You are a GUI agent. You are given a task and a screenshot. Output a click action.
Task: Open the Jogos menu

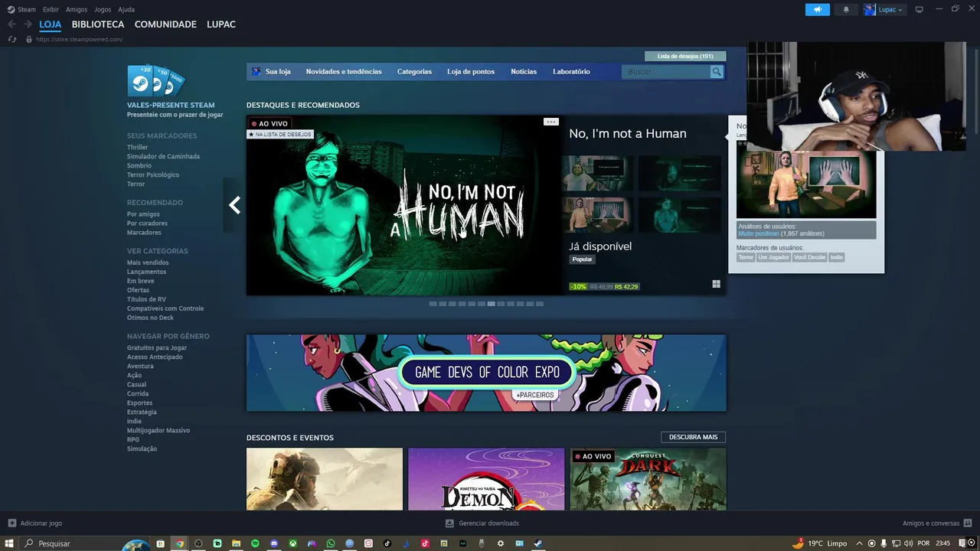pyautogui.click(x=103, y=9)
